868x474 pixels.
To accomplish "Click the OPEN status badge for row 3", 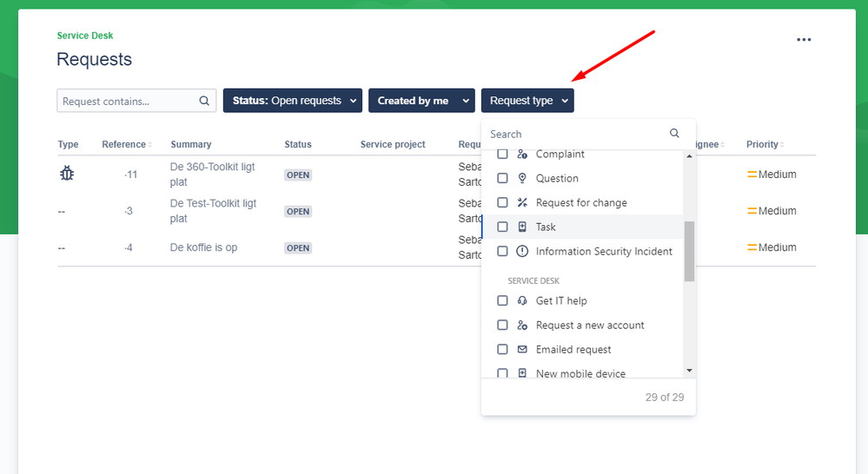I will pyautogui.click(x=298, y=211).
